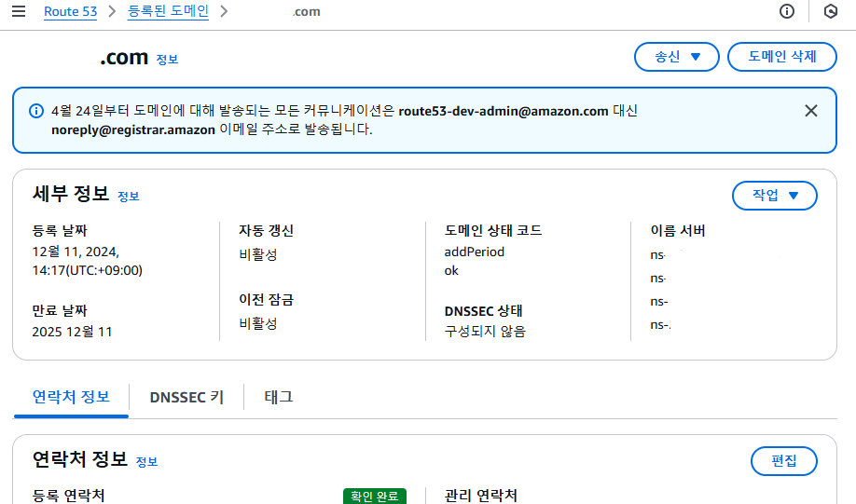Select the expiry date 2025 12월 11
The width and height of the screenshot is (856, 504).
(x=72, y=332)
